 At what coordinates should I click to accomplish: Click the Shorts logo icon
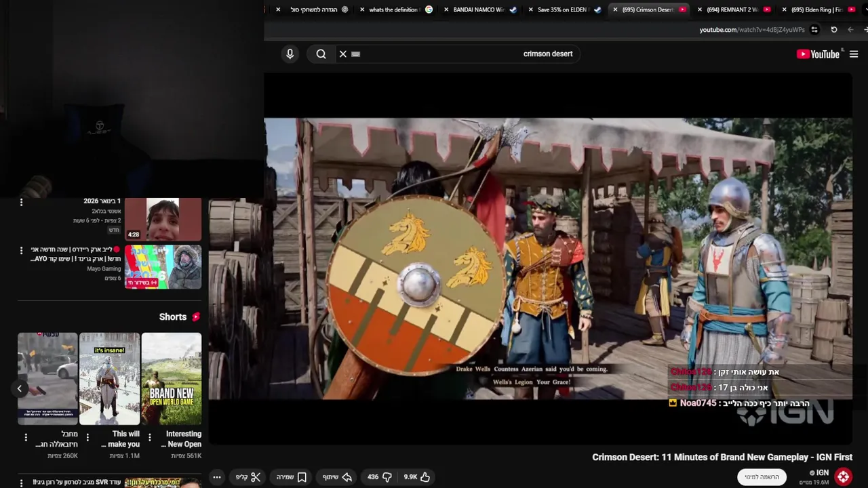click(196, 317)
